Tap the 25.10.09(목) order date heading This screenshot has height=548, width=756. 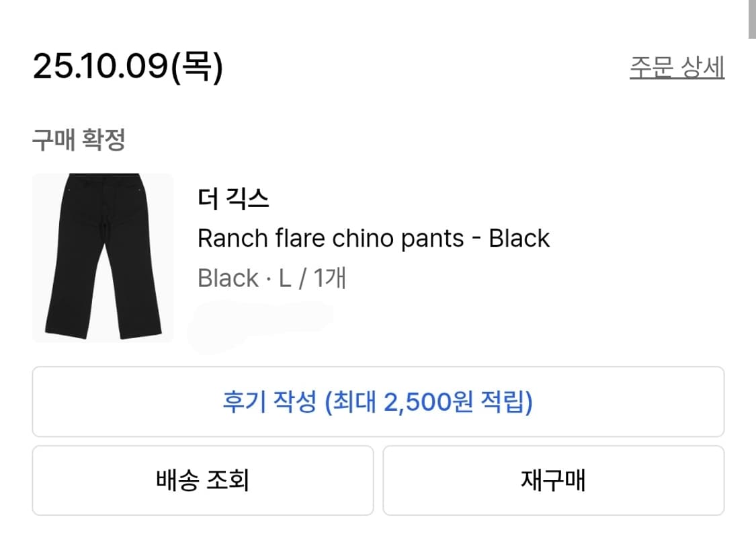(126, 67)
